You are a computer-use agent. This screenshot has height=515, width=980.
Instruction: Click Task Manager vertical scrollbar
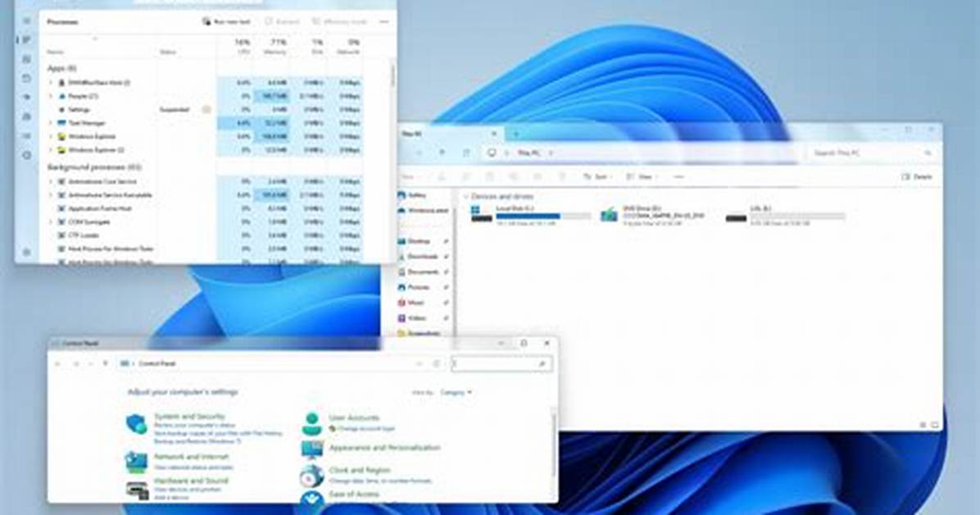click(392, 74)
